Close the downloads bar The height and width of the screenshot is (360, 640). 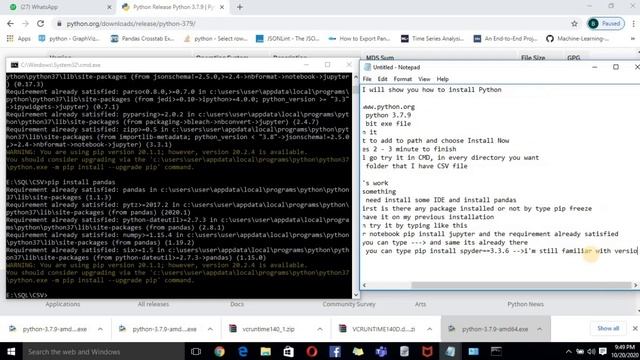pyautogui.click(x=635, y=328)
